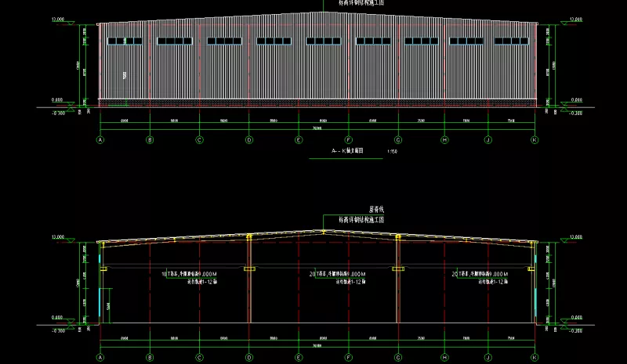
Task: Click axis bubble E under the facade elevation
Action: 299,140
